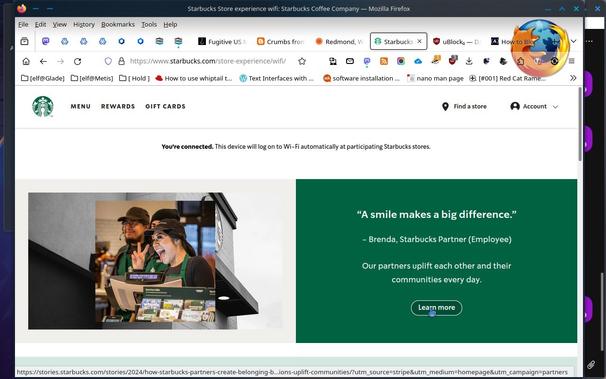Viewport: 606px width, 379px height.
Task: Open the [ Hold ] bookmarks folder
Action: [x=134, y=78]
